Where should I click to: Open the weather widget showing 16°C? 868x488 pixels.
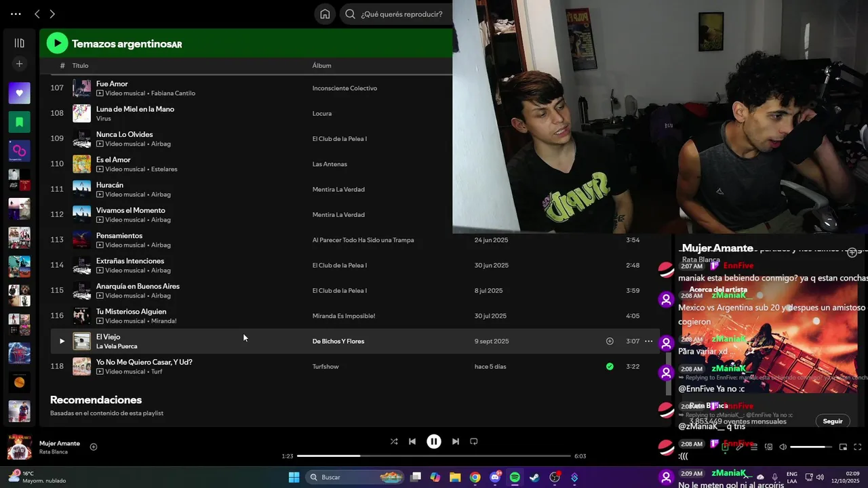pyautogui.click(x=37, y=477)
